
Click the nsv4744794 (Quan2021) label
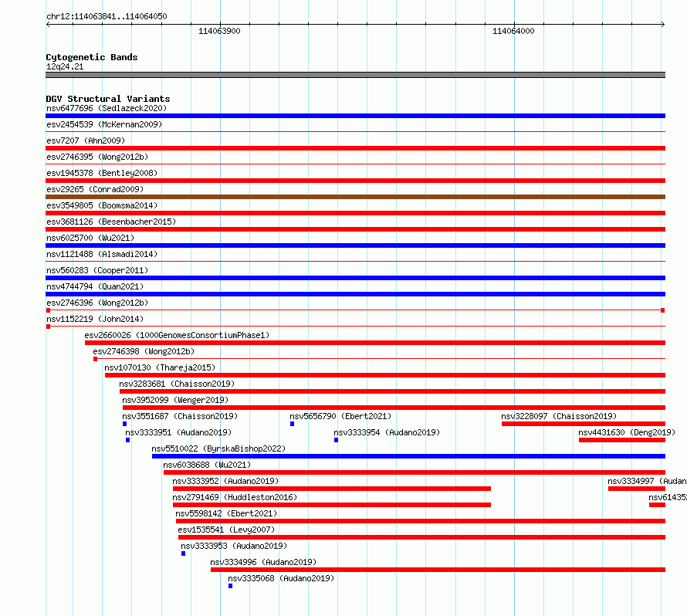click(95, 286)
